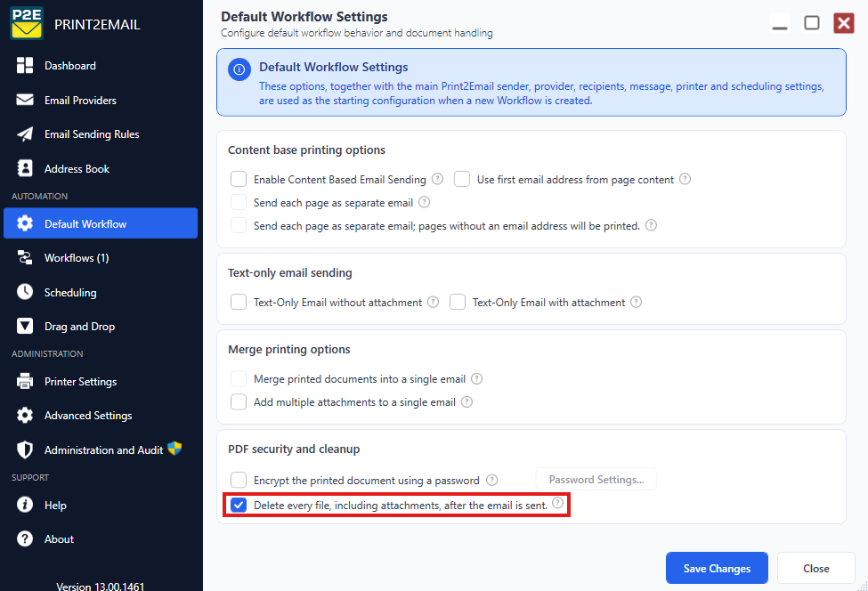
Task: Open Email Sending Rules paper plane icon
Action: pos(24,134)
